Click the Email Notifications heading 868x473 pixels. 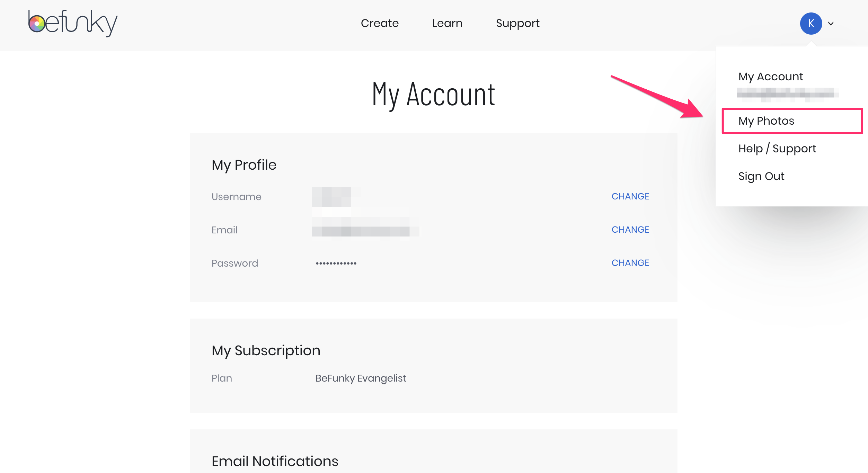pos(275,461)
